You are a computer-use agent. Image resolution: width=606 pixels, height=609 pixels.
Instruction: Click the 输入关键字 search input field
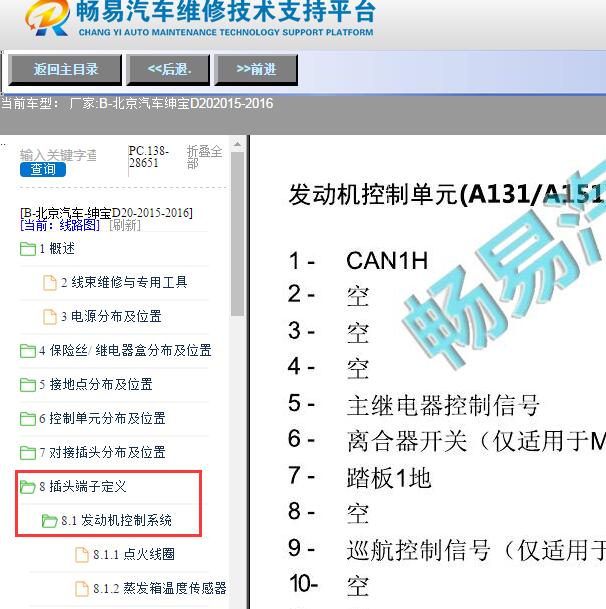point(58,155)
